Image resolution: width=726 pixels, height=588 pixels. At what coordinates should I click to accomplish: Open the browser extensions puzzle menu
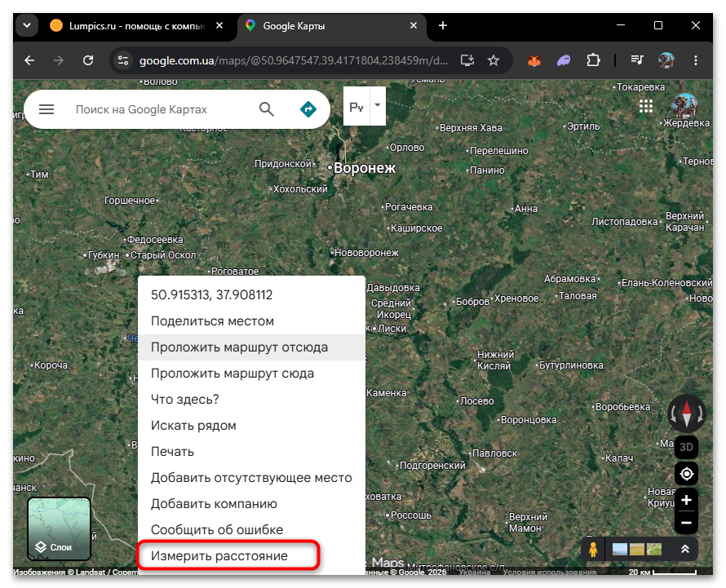pos(593,60)
